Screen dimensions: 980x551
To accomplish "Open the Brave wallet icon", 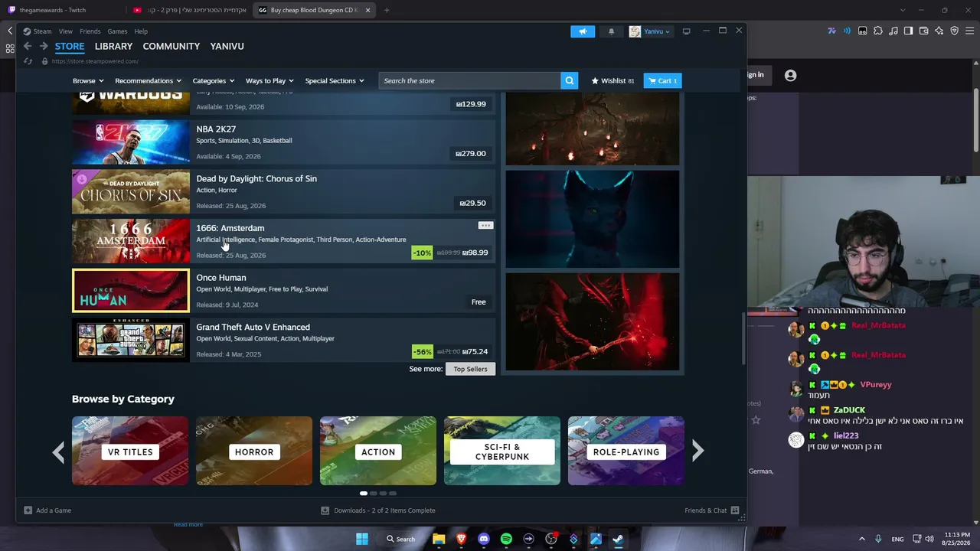I will tap(923, 31).
